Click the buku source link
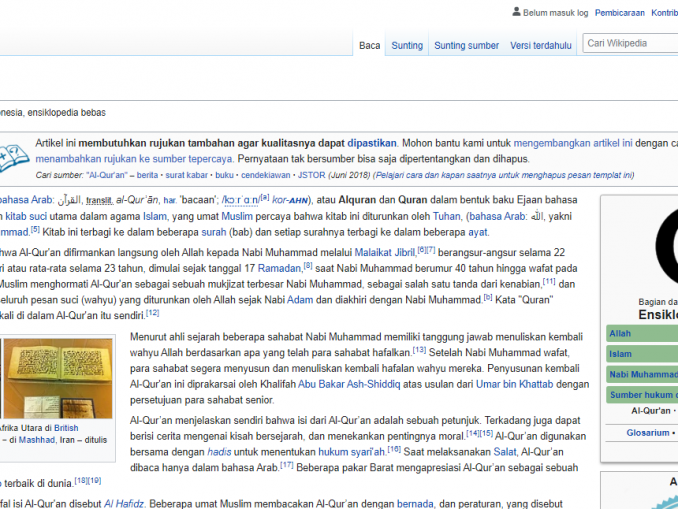Viewport: 678px width, 509px height. click(224, 175)
